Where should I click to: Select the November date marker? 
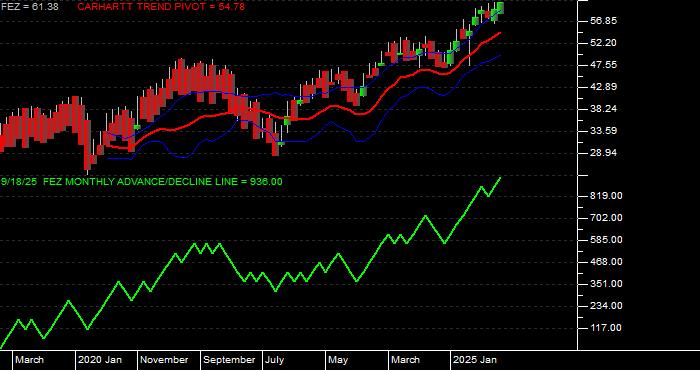pyautogui.click(x=165, y=360)
